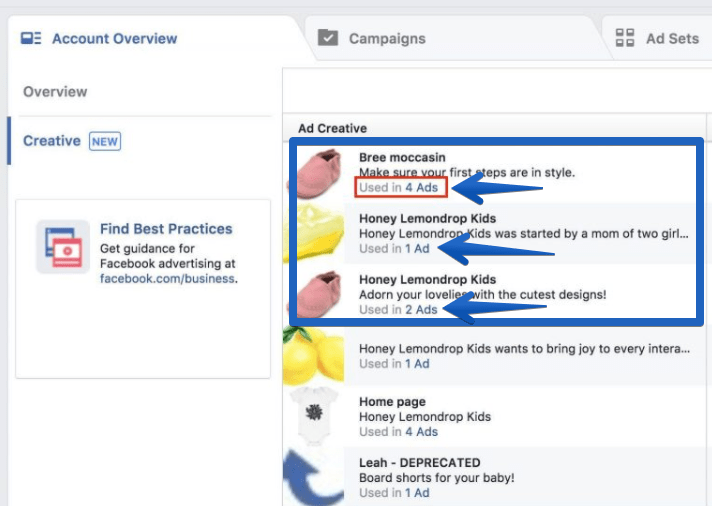The image size is (712, 506).
Task: Switch to the Ad Sets tab
Action: pos(672,39)
